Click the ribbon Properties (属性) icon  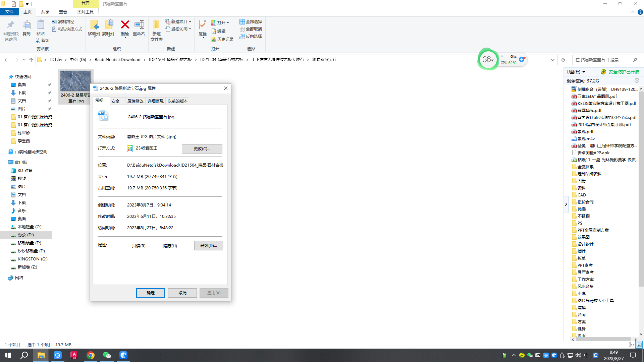[203, 29]
